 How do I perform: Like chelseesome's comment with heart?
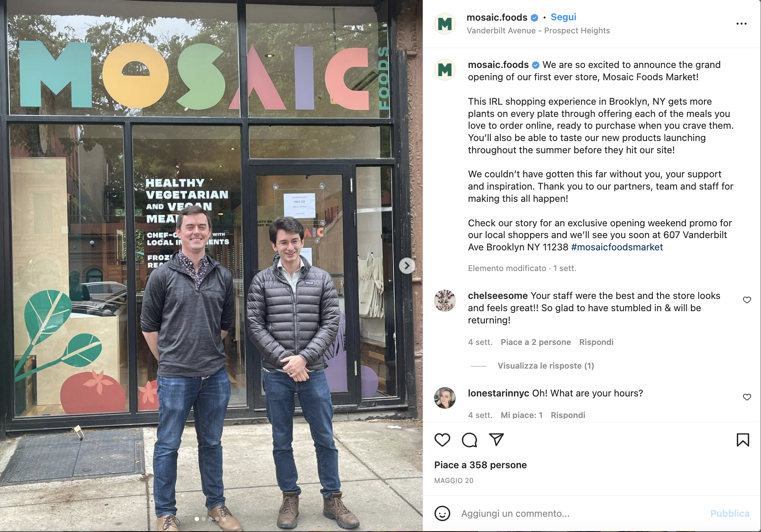[747, 300]
